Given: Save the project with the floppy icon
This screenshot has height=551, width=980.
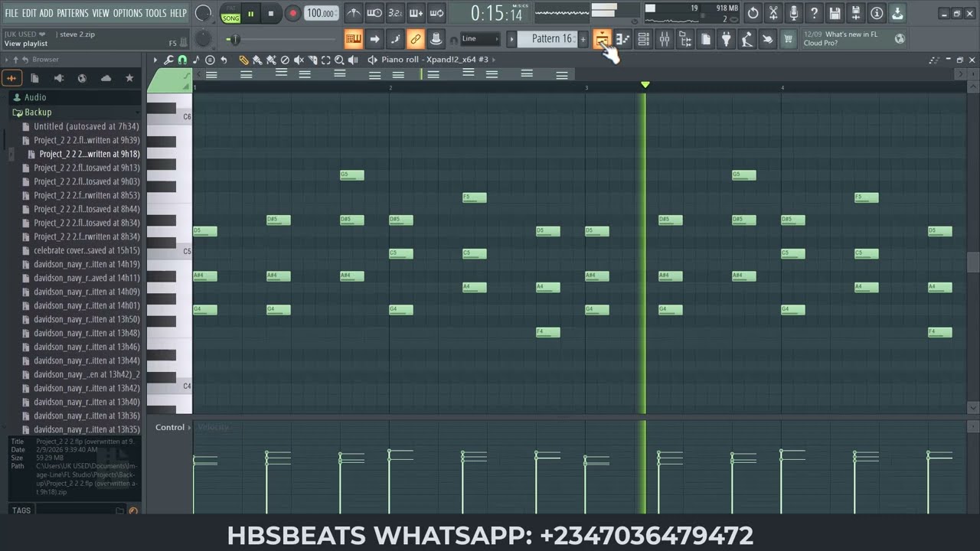Looking at the screenshot, I should [x=835, y=13].
